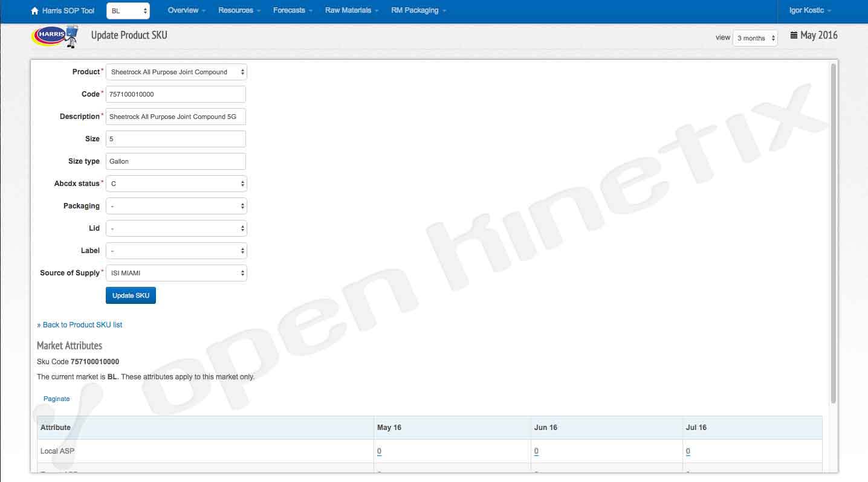Image resolution: width=868 pixels, height=482 pixels.
Task: Click the Paginate link
Action: point(57,399)
